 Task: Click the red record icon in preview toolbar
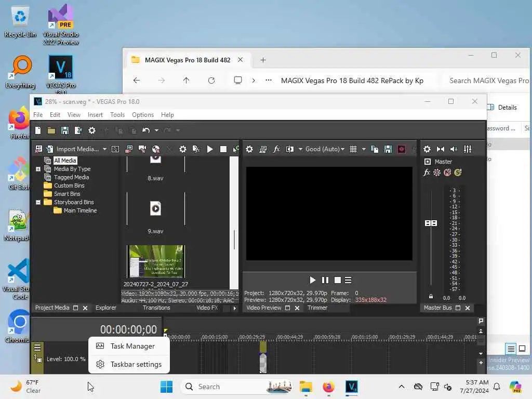[402, 149]
